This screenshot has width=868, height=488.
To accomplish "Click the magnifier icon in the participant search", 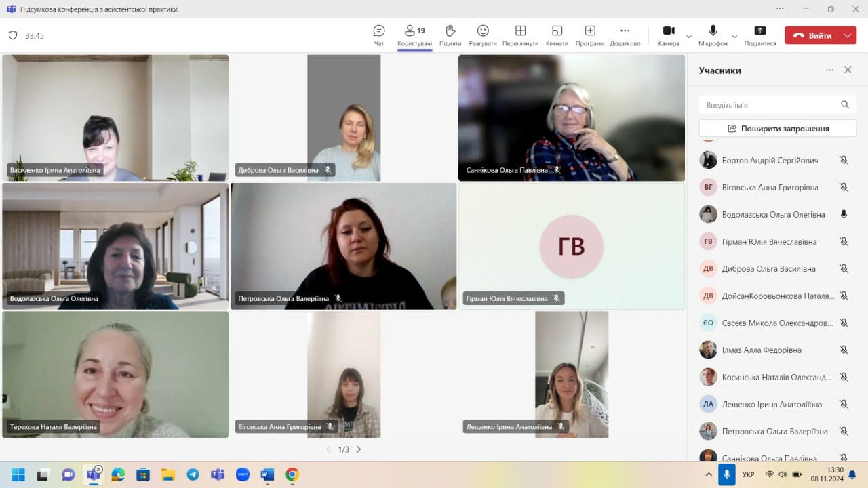I will coord(845,105).
